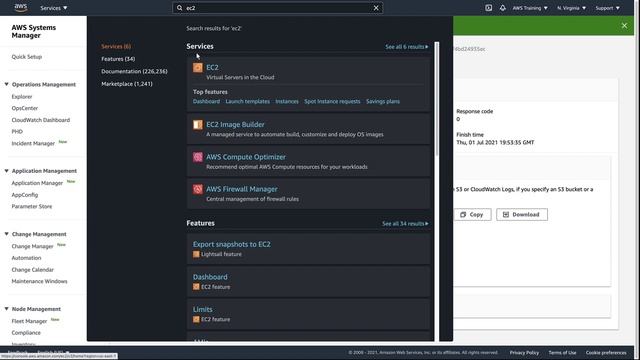
Task: Click Lightsail feature icon
Action: pos(196,254)
